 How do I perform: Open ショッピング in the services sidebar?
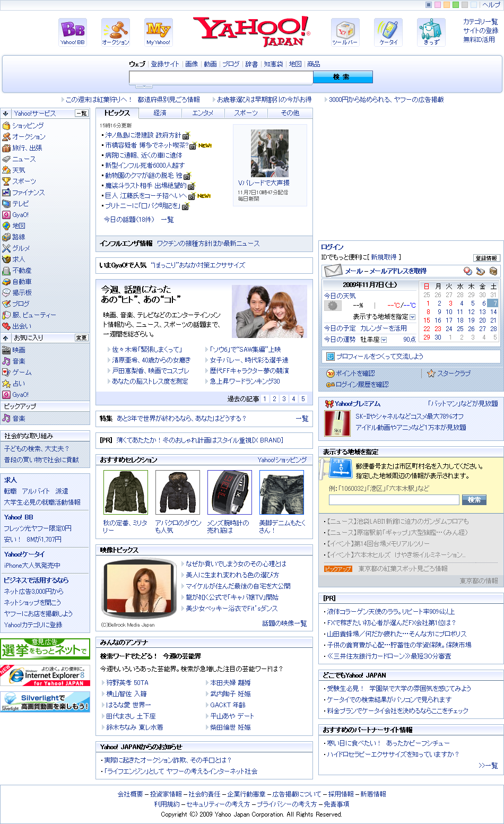pos(28,126)
